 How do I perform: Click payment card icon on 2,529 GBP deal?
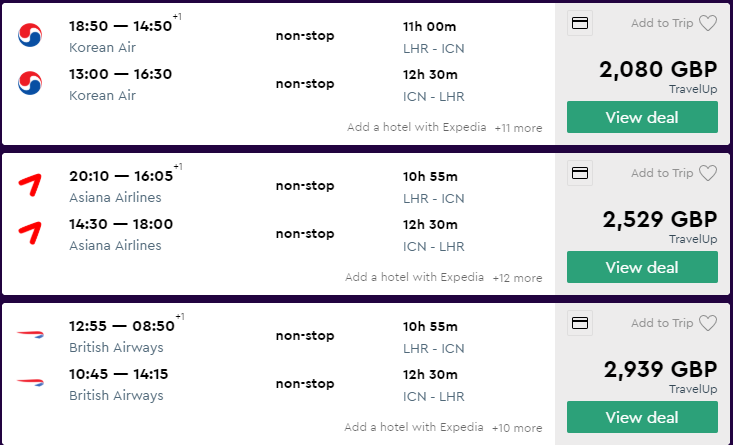tap(579, 173)
